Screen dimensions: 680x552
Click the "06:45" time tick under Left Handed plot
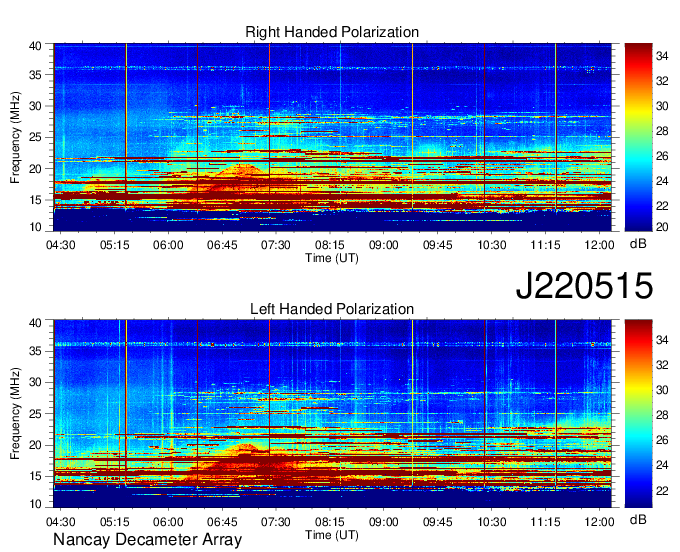tap(222, 522)
